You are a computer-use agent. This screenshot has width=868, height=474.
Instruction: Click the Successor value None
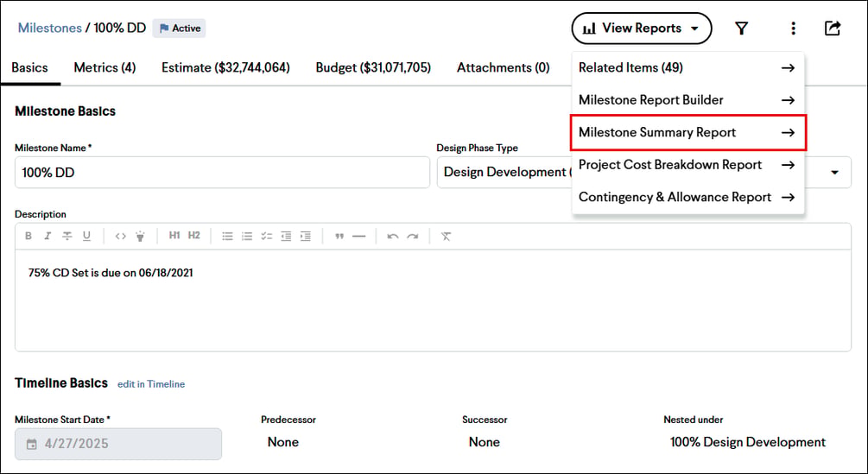click(x=485, y=442)
